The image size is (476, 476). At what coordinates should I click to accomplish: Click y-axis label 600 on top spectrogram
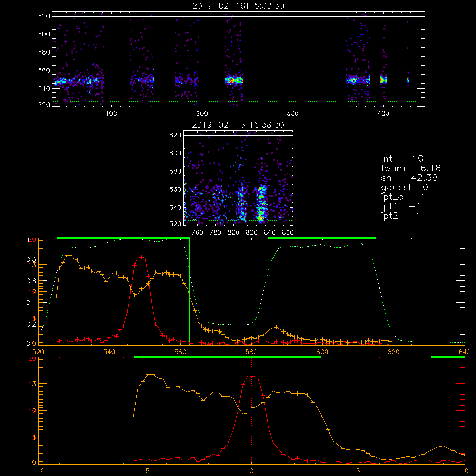(44, 34)
